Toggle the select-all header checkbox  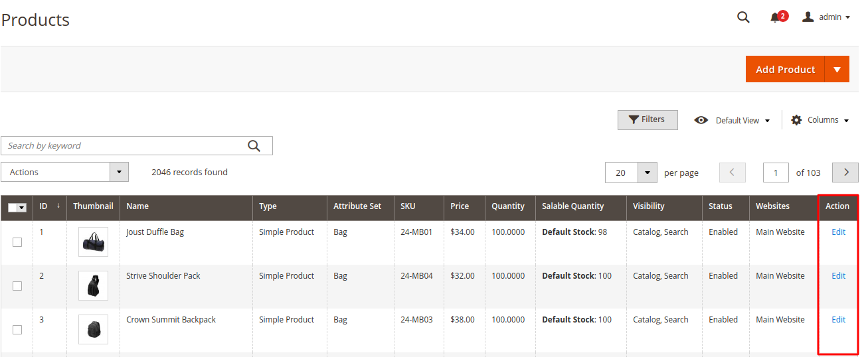[x=12, y=207]
